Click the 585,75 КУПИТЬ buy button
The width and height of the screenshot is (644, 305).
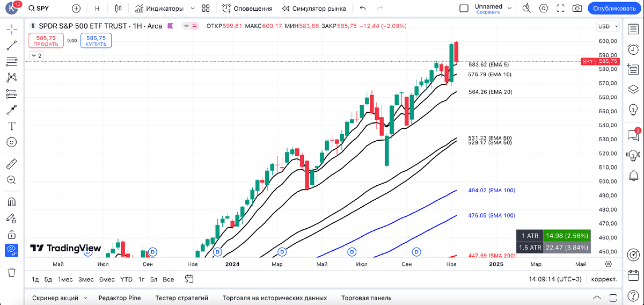click(96, 41)
